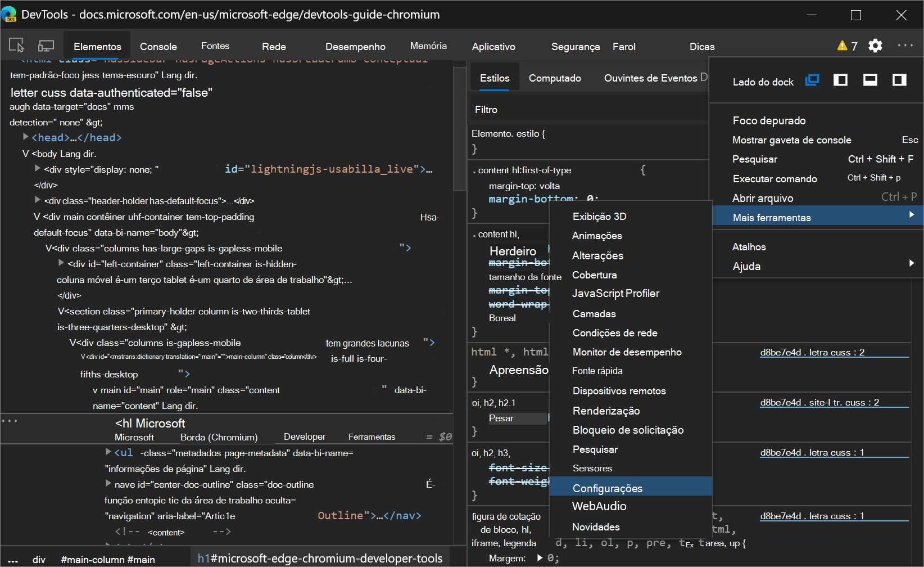Choose Atalhos menu item
The width and height of the screenshot is (924, 567).
coord(818,246)
